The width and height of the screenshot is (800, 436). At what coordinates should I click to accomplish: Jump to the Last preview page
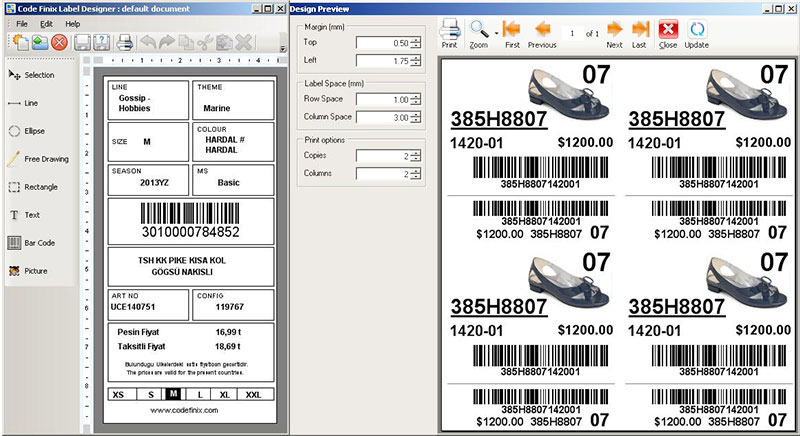639,34
